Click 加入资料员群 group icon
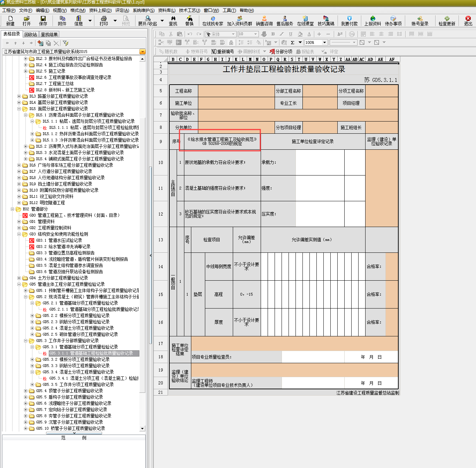The image size is (476, 468). [239, 21]
